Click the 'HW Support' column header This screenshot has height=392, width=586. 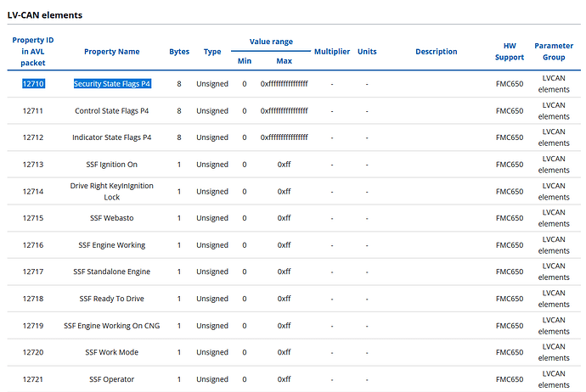point(510,51)
